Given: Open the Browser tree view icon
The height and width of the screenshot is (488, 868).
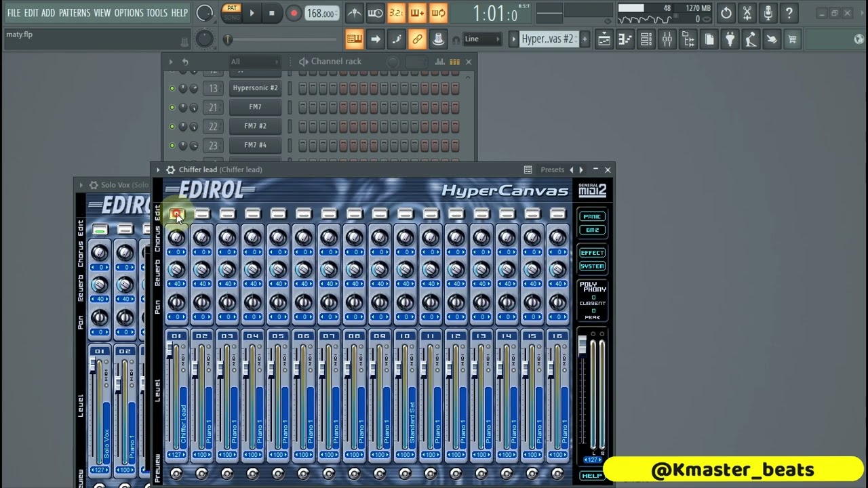Looking at the screenshot, I should pyautogui.click(x=688, y=40).
